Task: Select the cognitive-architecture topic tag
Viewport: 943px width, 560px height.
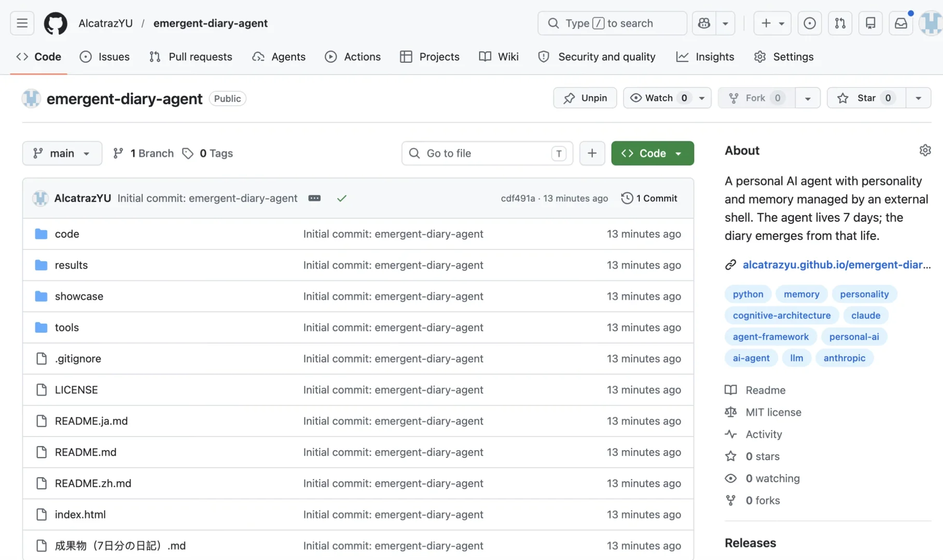Action: pos(781,315)
